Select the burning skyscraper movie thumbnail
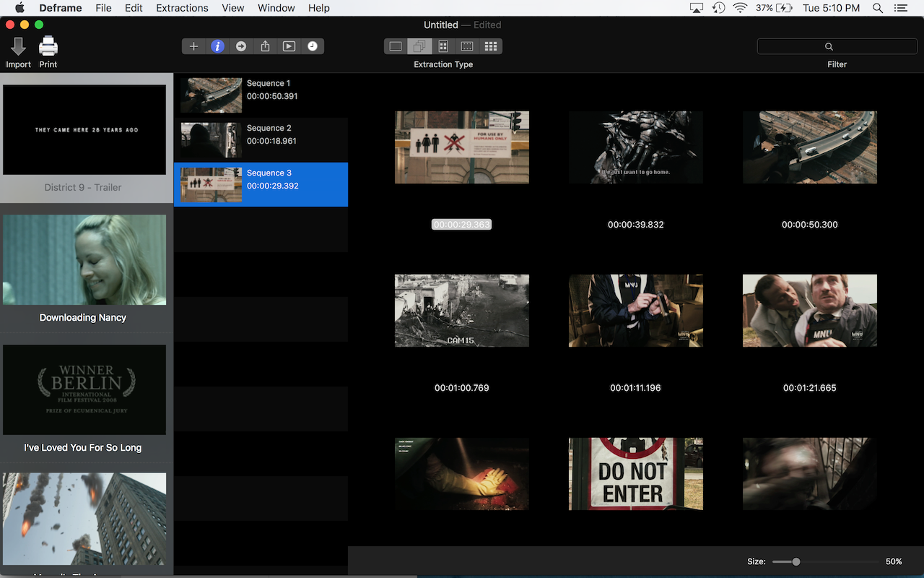The image size is (924, 578). pyautogui.click(x=84, y=519)
